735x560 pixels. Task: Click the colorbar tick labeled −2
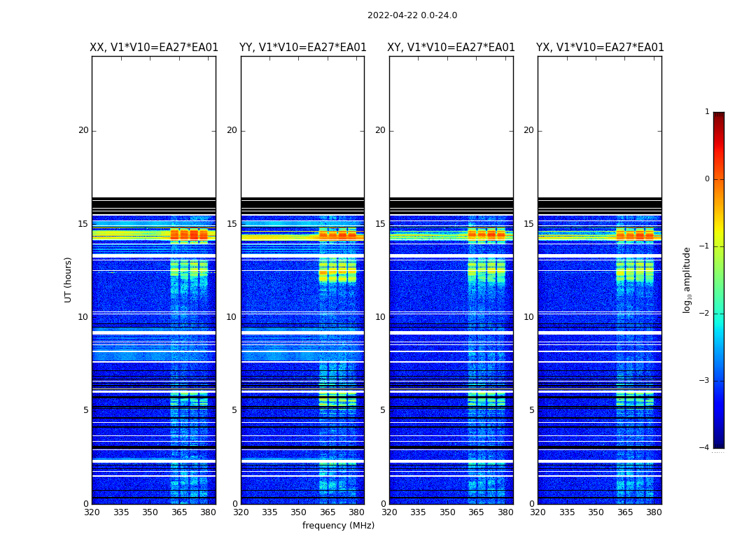[704, 313]
